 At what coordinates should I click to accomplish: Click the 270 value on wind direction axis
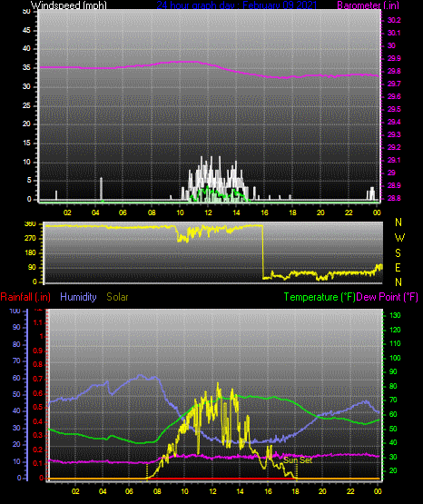click(30, 239)
